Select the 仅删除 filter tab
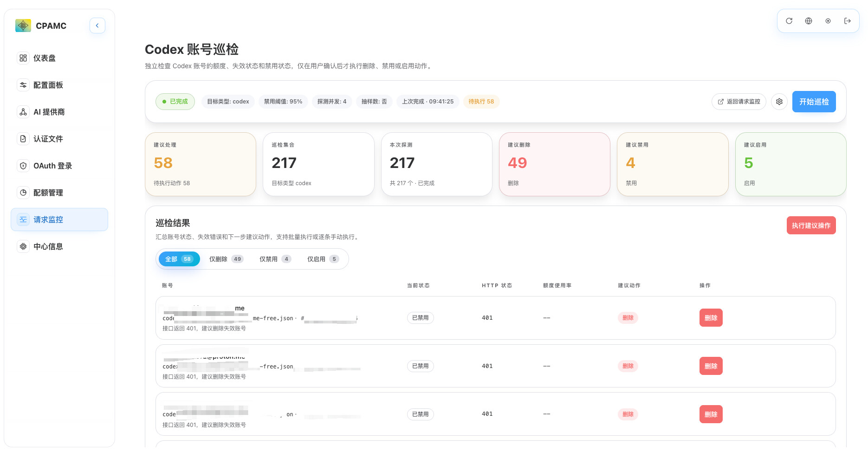The height and width of the screenshot is (458, 868). pos(226,259)
